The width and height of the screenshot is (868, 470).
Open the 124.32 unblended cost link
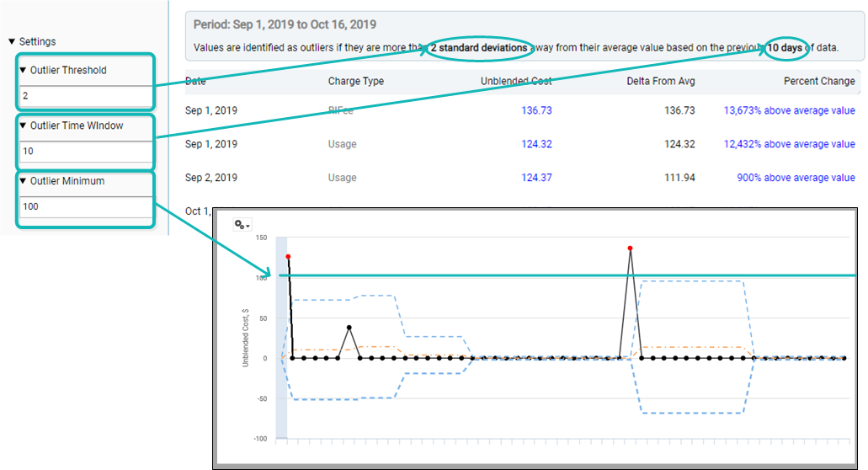[536, 144]
